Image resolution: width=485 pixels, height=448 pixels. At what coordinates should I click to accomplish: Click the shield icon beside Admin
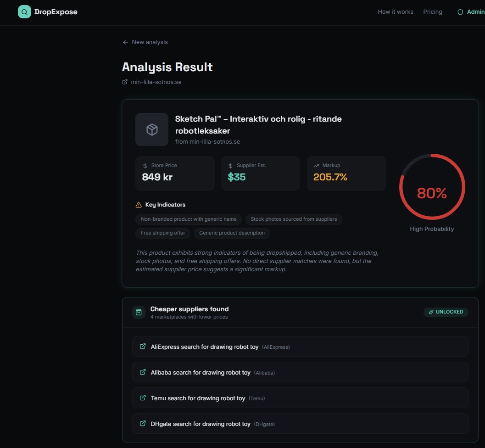(460, 12)
